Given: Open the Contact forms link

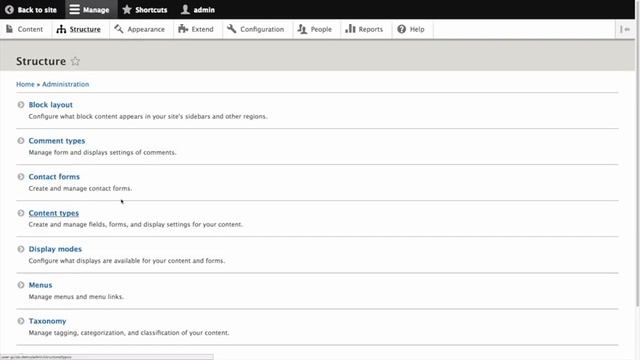Looking at the screenshot, I should [x=54, y=177].
